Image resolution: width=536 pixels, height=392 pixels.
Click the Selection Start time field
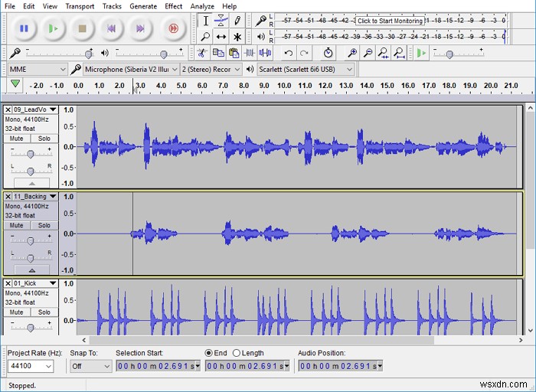[x=158, y=366]
